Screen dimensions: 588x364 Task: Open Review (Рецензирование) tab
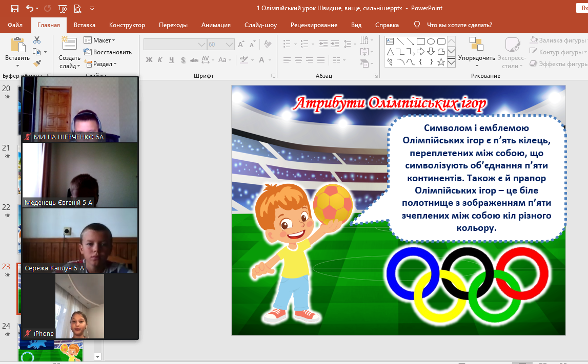tap(314, 25)
